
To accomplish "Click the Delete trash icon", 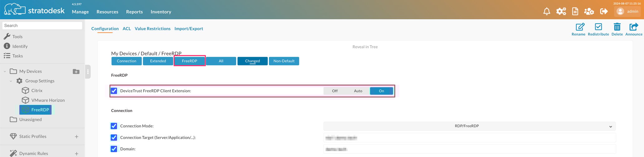I will coord(617,27).
